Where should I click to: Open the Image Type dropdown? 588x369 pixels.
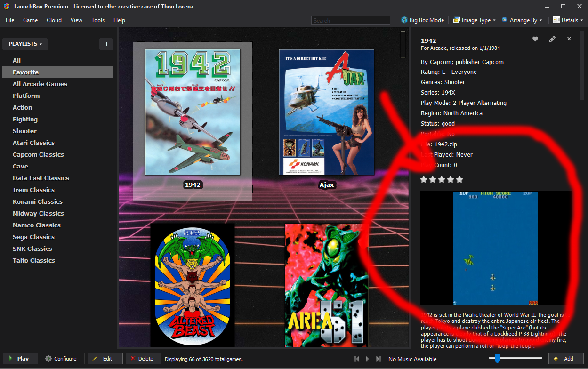474,20
